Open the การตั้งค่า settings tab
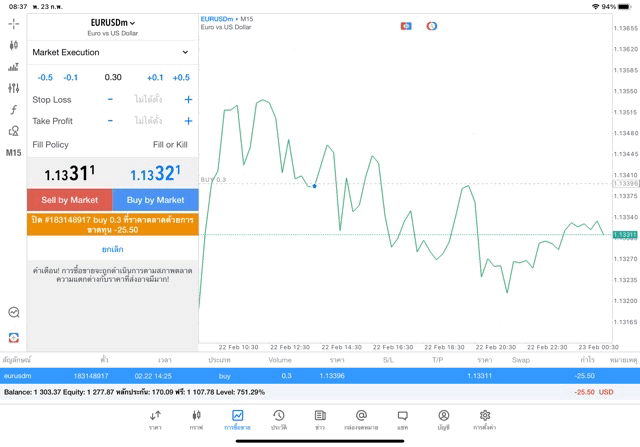640x447 pixels. [485, 419]
